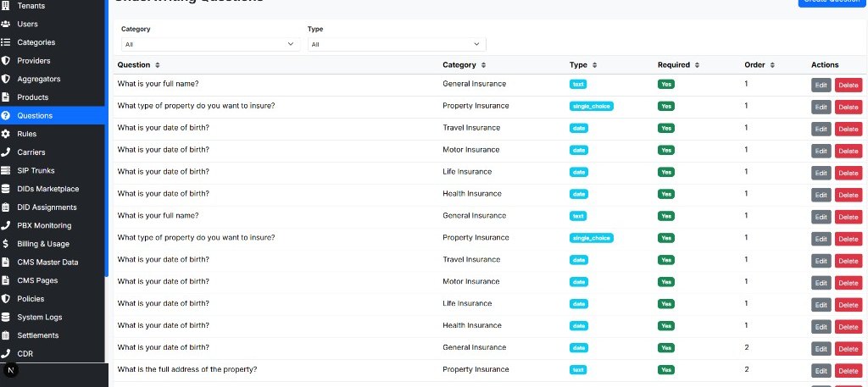Screen dimensions: 868x387
Task: Click the Providers shield icon
Action: pyautogui.click(x=6, y=60)
